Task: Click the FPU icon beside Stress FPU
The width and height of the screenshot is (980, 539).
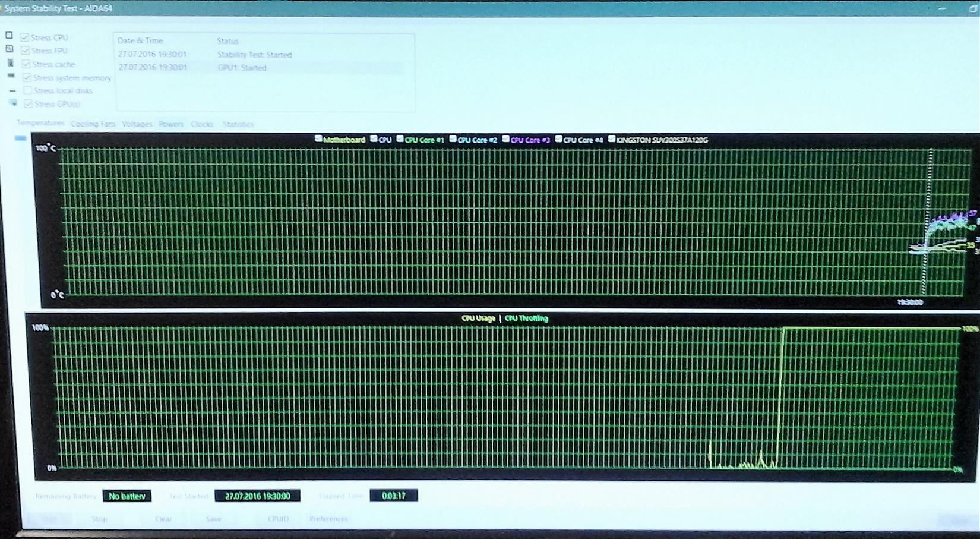Action: [10, 49]
